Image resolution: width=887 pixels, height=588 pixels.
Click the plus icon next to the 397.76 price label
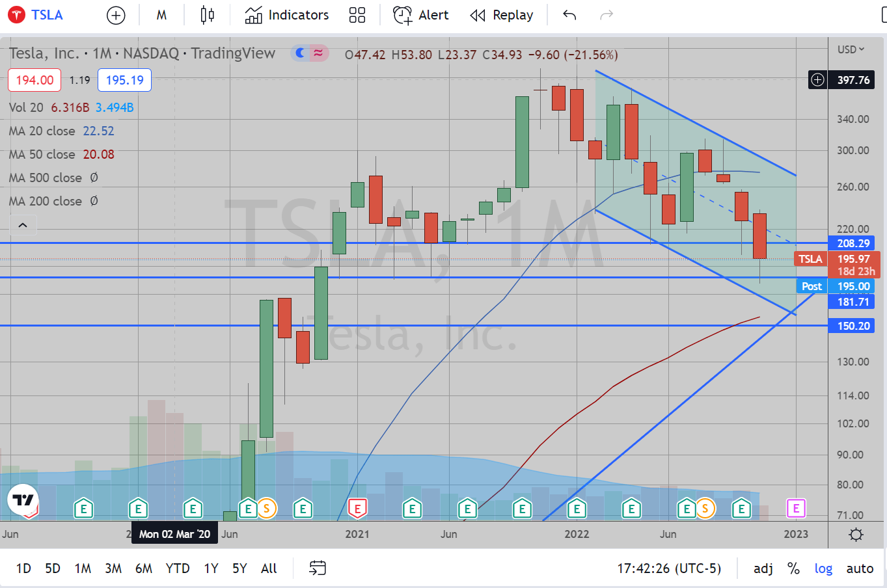(817, 80)
